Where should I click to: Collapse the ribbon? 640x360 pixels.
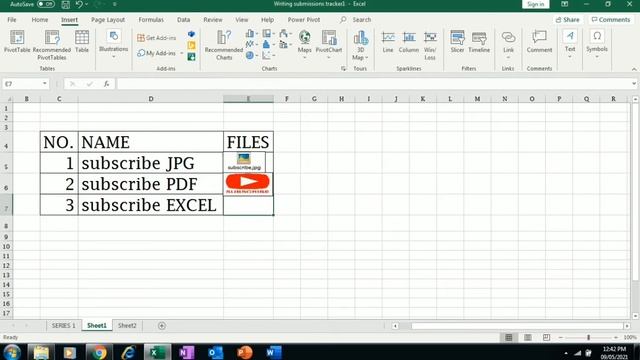(x=634, y=69)
